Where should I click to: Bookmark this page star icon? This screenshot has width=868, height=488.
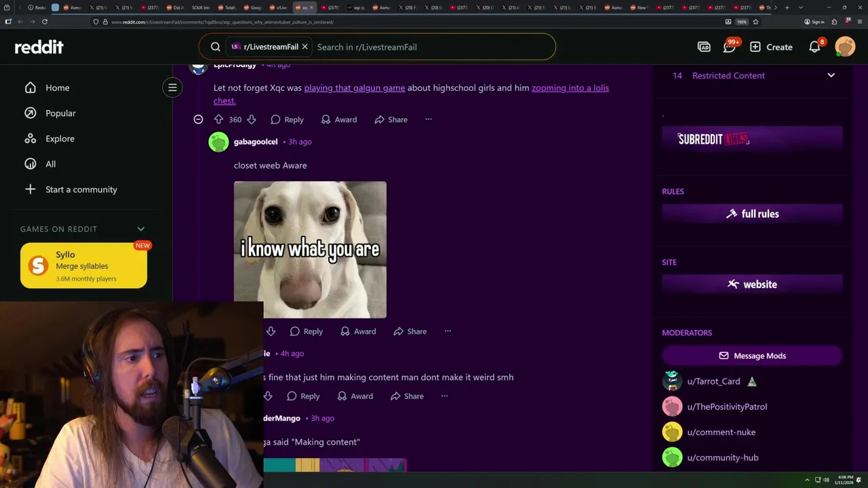[x=755, y=22]
